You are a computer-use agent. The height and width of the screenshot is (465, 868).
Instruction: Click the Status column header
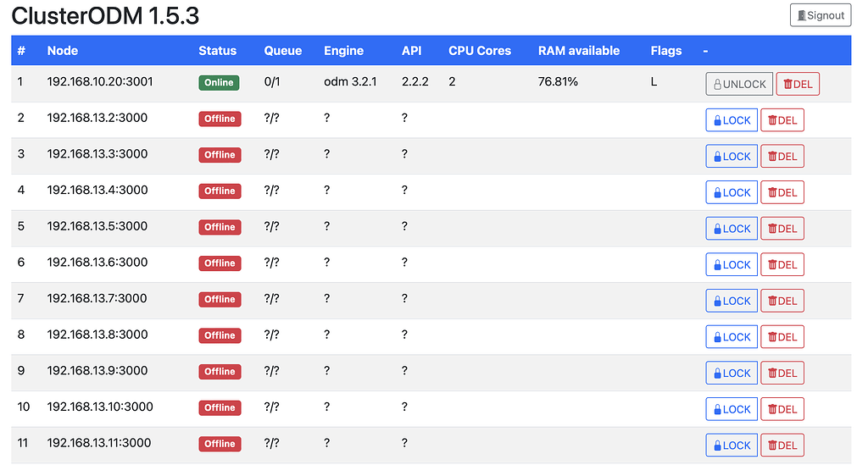217,51
